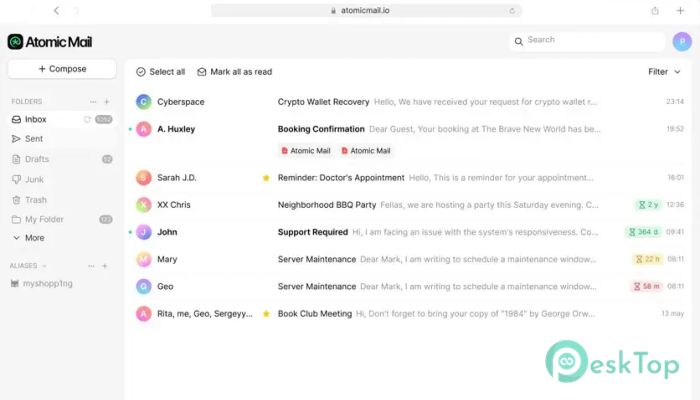Open Crypto Wallet Recovery email
The height and width of the screenshot is (400, 700).
pos(409,102)
